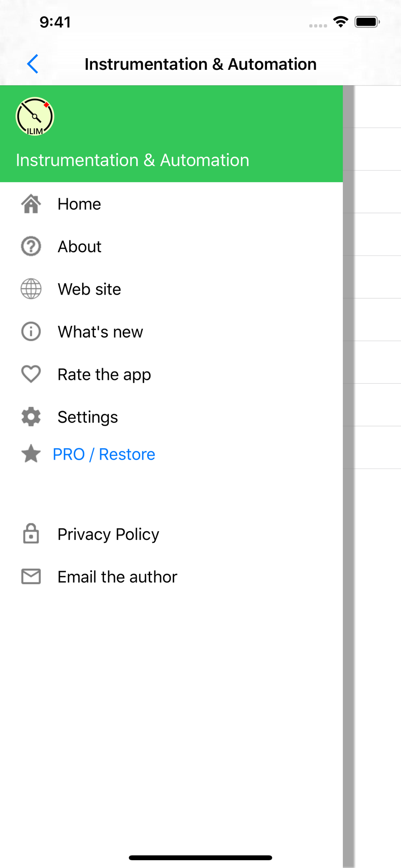The width and height of the screenshot is (401, 868).
Task: Select the About menu entry
Action: click(171, 247)
